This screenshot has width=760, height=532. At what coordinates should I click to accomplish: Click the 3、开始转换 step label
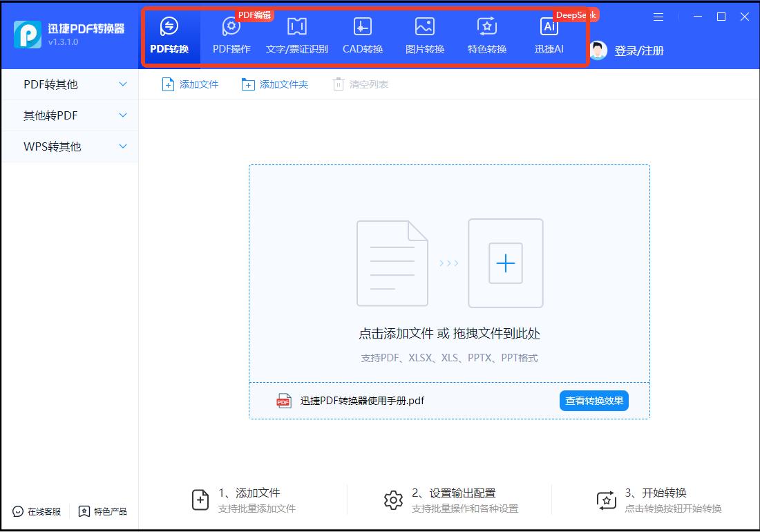tap(656, 493)
